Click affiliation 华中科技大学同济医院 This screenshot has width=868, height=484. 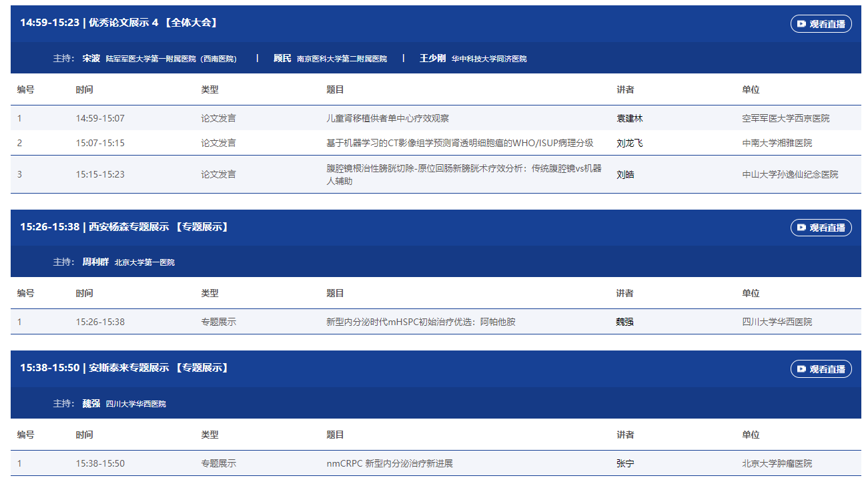coord(489,59)
